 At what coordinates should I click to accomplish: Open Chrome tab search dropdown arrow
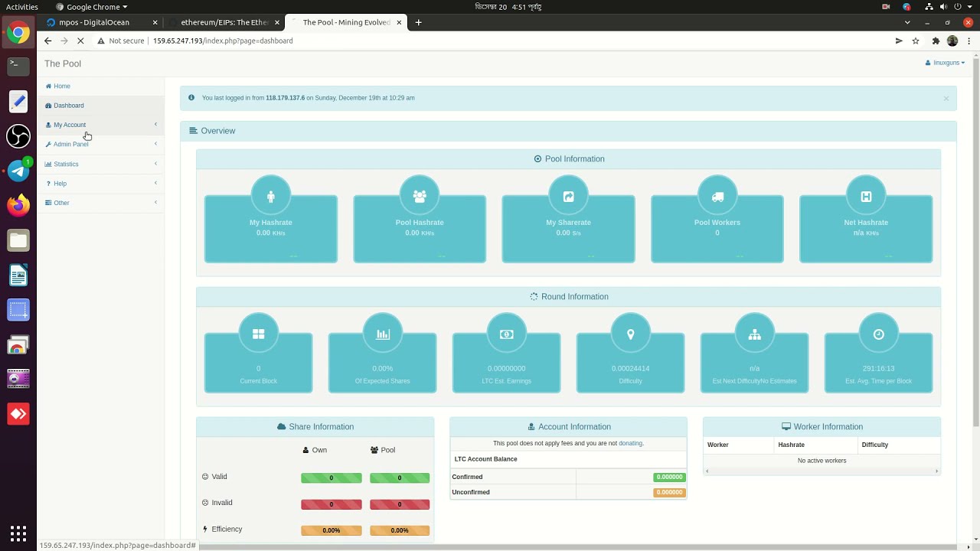(x=907, y=22)
